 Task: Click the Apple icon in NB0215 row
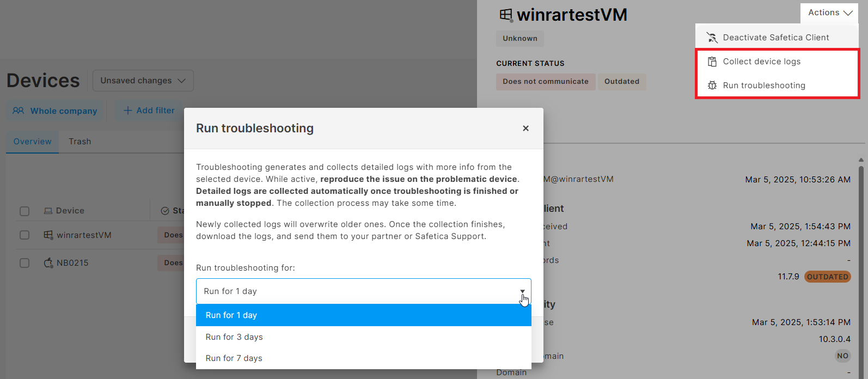(x=48, y=262)
